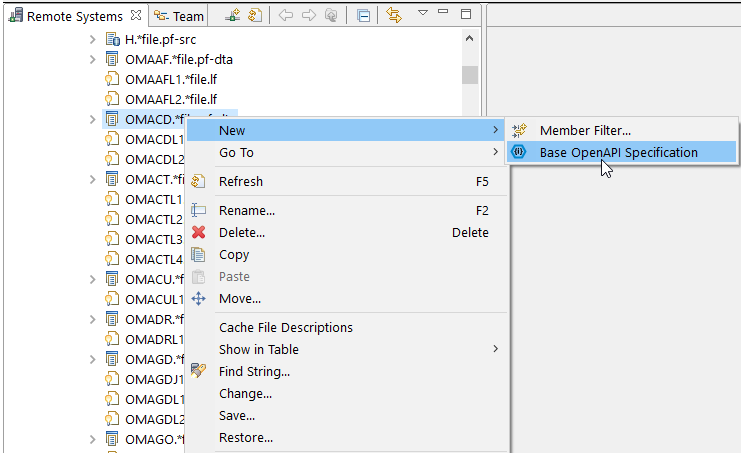This screenshot has height=453, width=741.
Task: Click the Collapse All toolbar icon
Action: coord(362,16)
